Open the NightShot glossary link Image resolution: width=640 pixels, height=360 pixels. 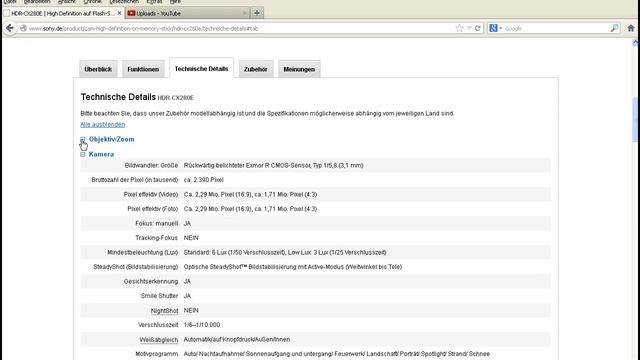164,311
